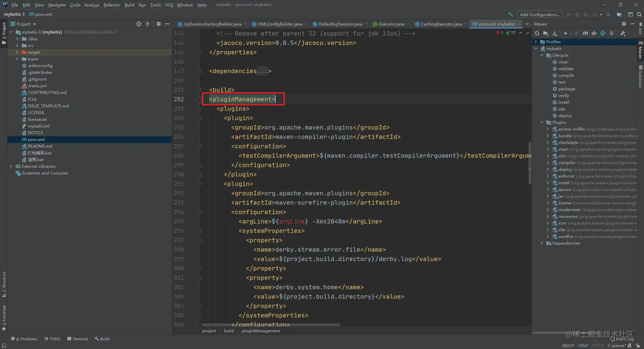Expand External Libraries node
Screen dimensions: 644x349
click(x=11, y=167)
